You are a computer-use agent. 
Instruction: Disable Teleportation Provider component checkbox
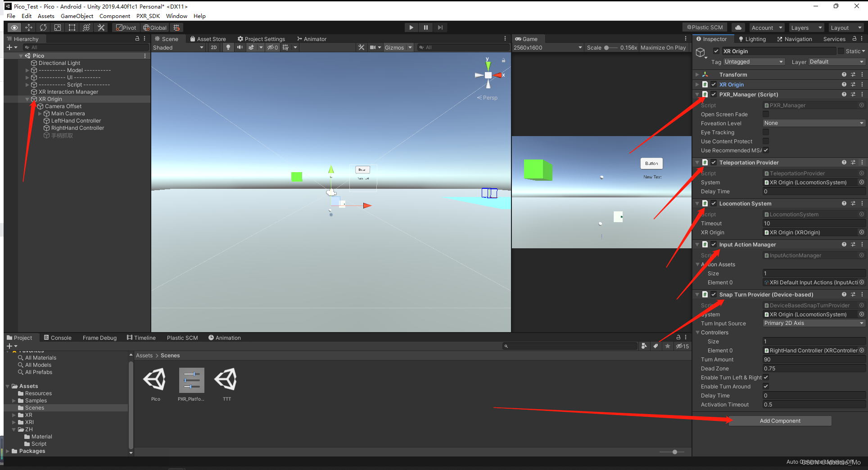tap(714, 162)
